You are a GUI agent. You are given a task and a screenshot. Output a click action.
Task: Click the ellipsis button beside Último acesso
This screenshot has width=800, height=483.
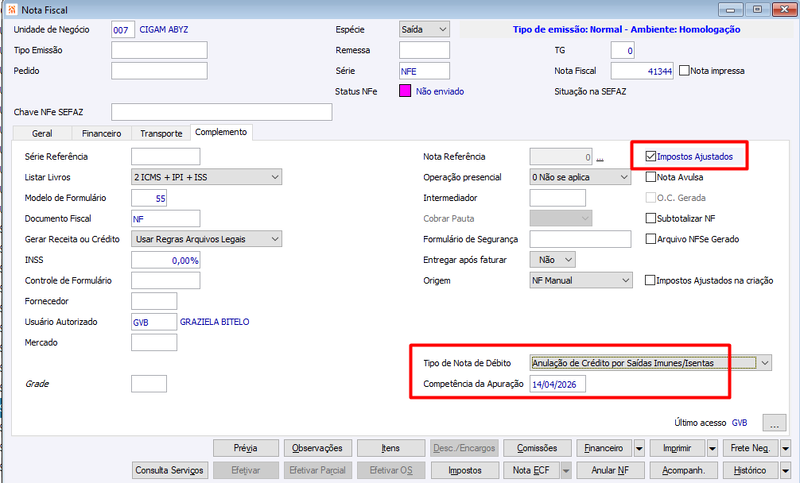tap(774, 423)
